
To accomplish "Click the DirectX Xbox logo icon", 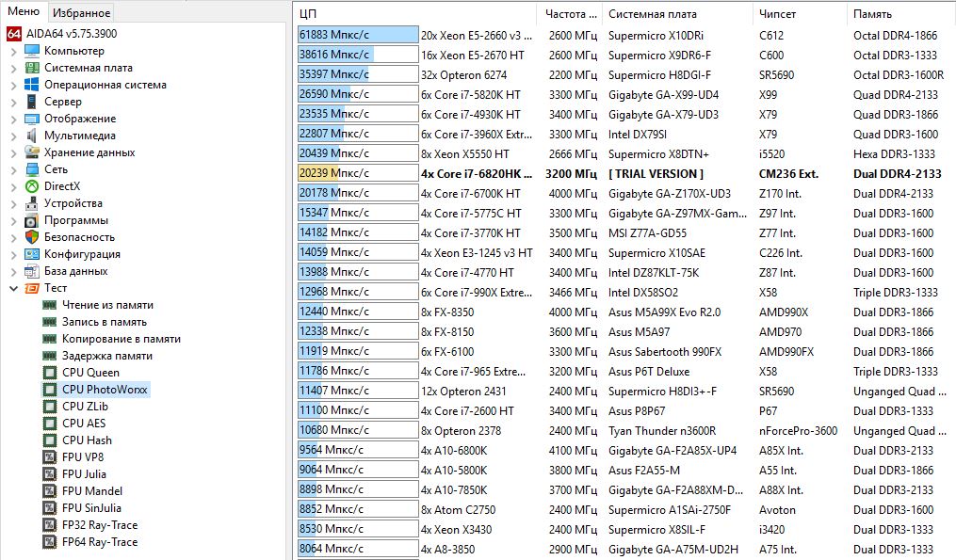I will click(x=32, y=186).
